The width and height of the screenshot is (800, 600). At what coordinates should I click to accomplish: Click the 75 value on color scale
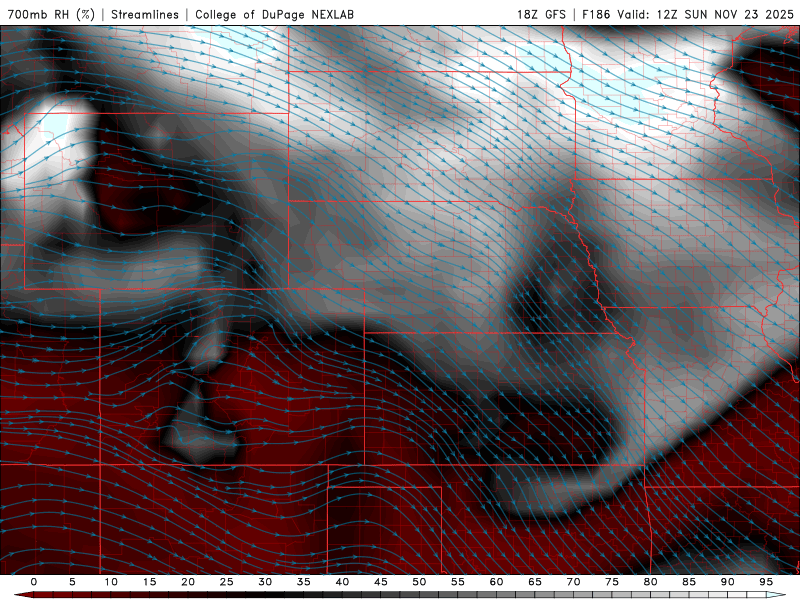[x=612, y=582]
